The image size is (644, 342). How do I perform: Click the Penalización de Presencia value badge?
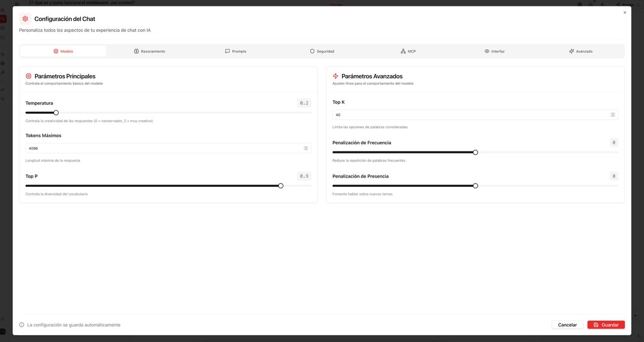point(614,176)
